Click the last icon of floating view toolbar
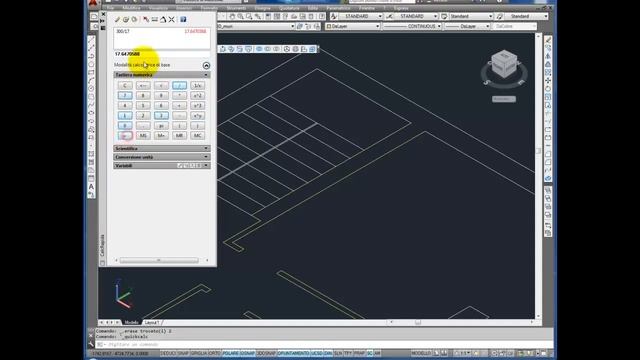This screenshot has height=360, width=640. (x=312, y=49)
